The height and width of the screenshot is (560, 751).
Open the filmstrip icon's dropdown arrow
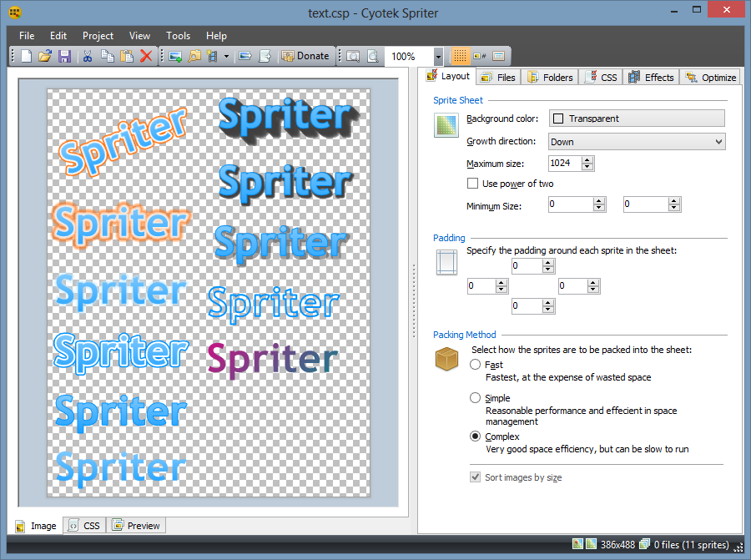[226, 56]
